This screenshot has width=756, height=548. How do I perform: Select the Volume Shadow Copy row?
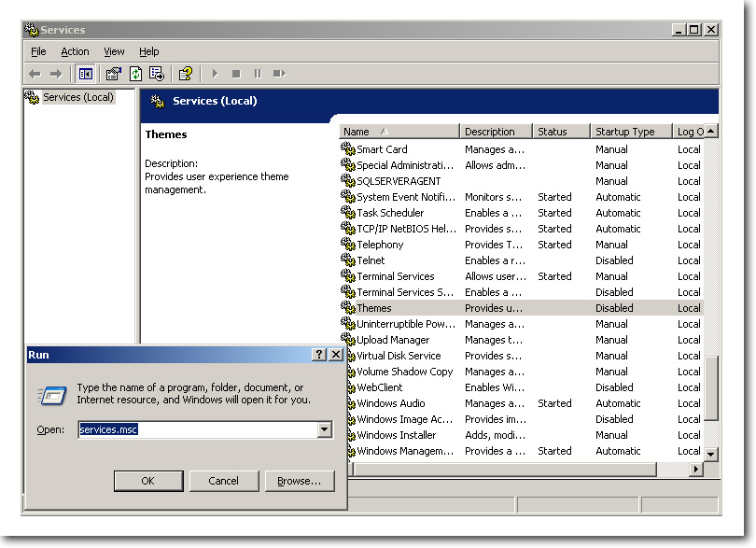coord(525,372)
